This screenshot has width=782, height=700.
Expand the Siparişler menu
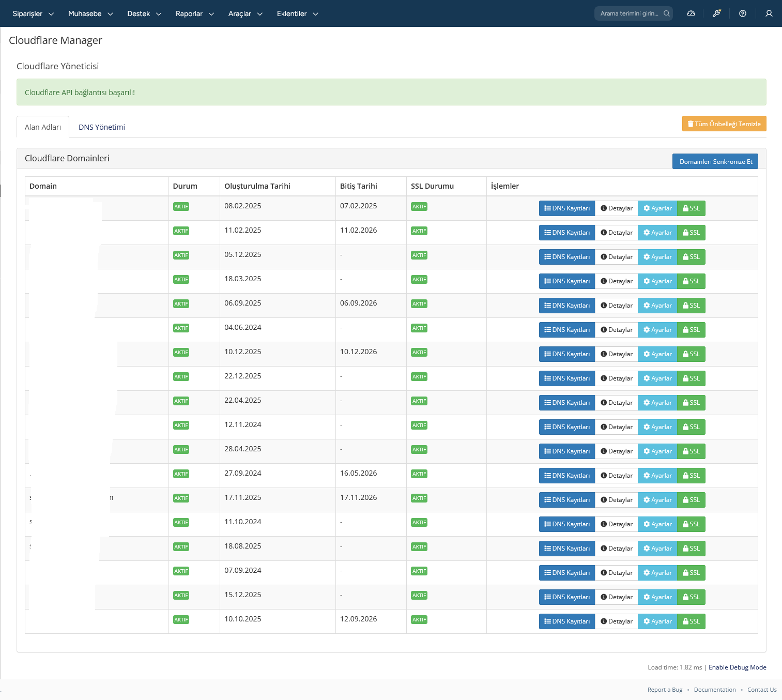(x=33, y=13)
